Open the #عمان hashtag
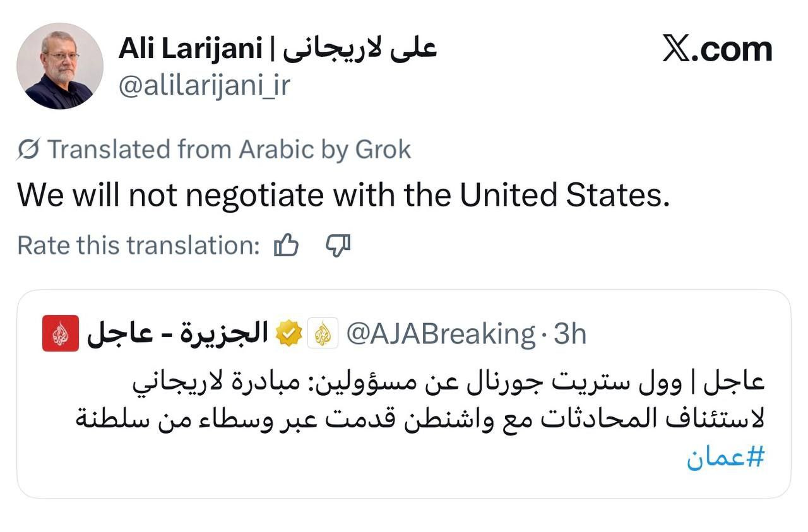Viewport: 808px width, 532px height. pyautogui.click(x=725, y=458)
